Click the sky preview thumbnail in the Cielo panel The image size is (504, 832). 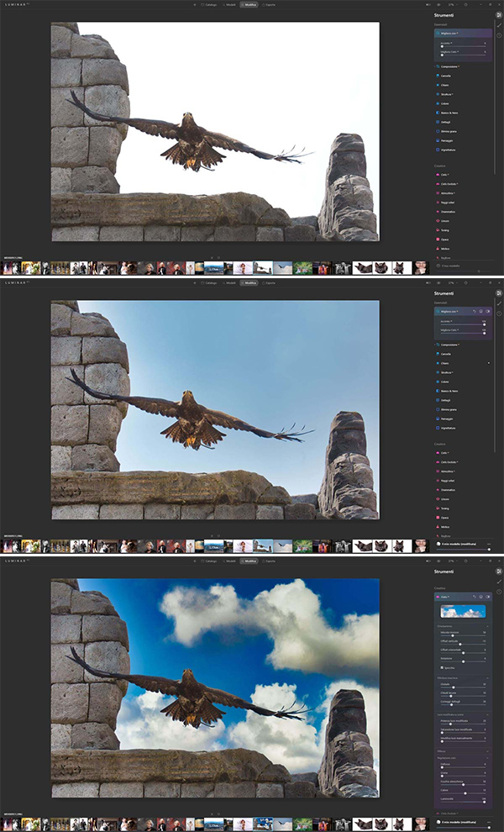click(461, 611)
